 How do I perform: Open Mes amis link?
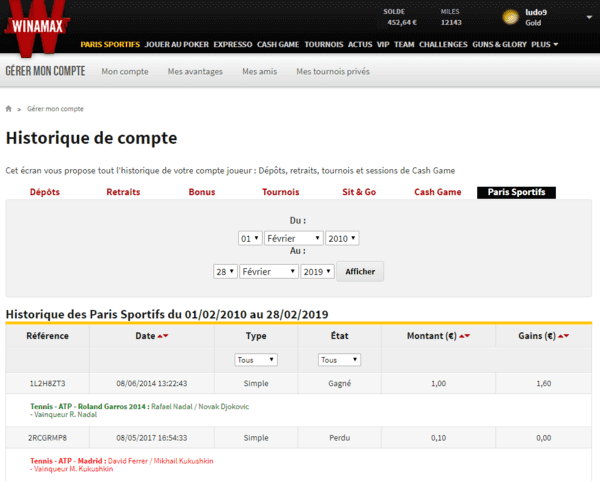pyautogui.click(x=259, y=72)
